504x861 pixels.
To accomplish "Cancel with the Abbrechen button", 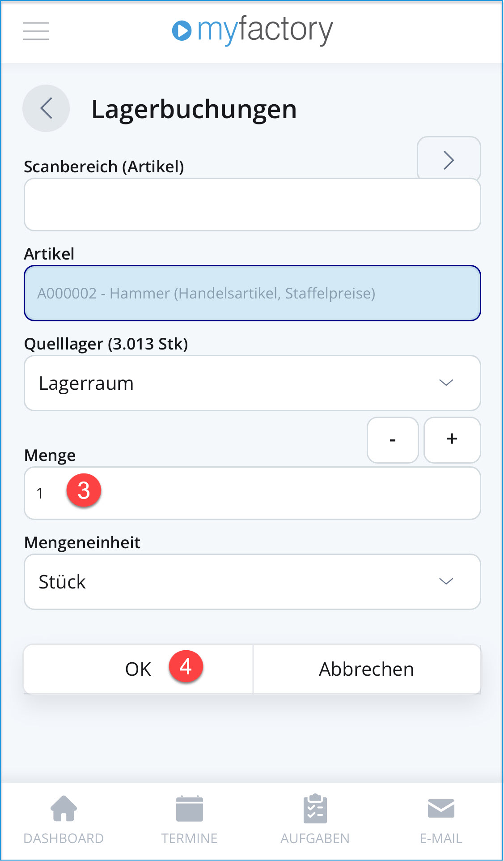I will pyautogui.click(x=367, y=669).
